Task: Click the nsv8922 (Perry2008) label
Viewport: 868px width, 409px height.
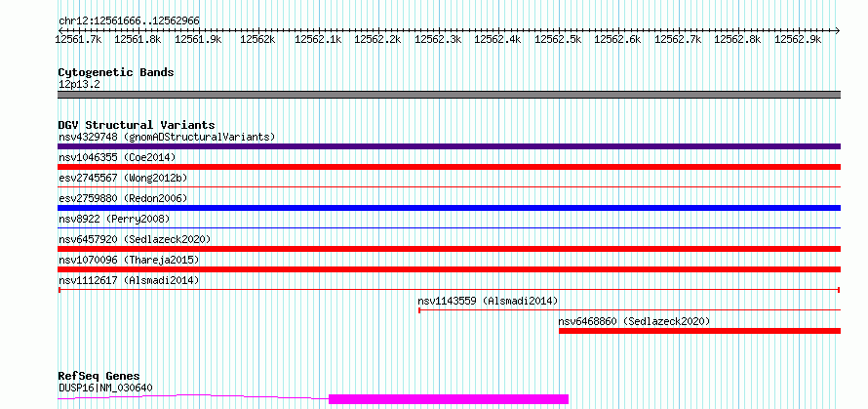Action: (x=114, y=219)
